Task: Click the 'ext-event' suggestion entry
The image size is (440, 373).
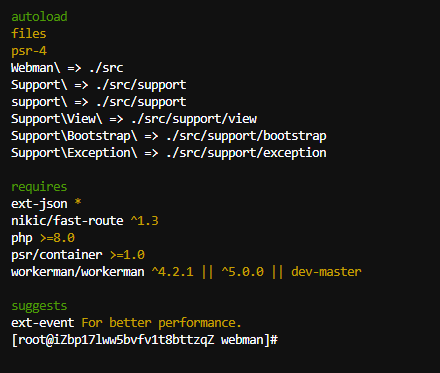Action: [x=43, y=323]
